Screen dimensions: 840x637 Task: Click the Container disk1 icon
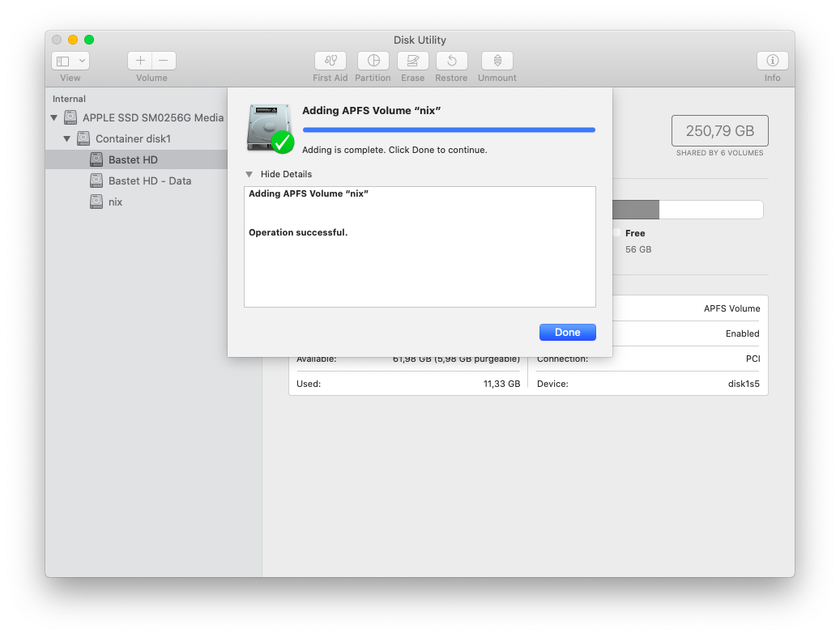83,138
